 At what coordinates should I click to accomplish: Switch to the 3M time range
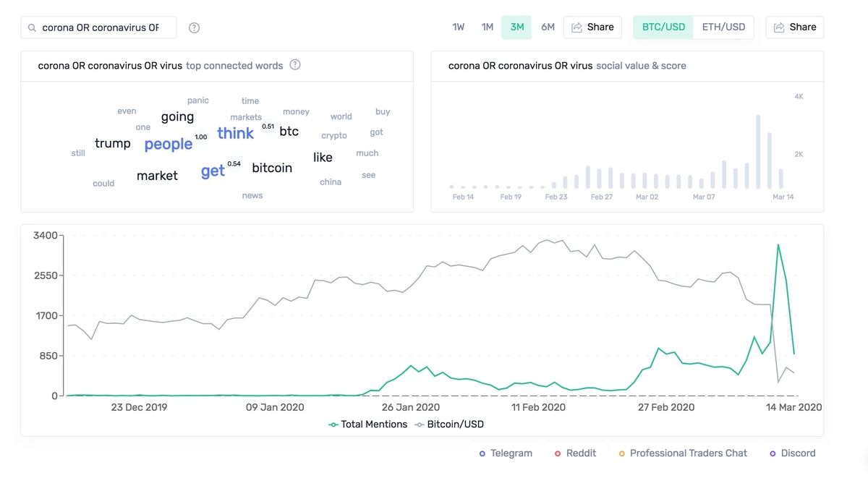[x=516, y=27]
